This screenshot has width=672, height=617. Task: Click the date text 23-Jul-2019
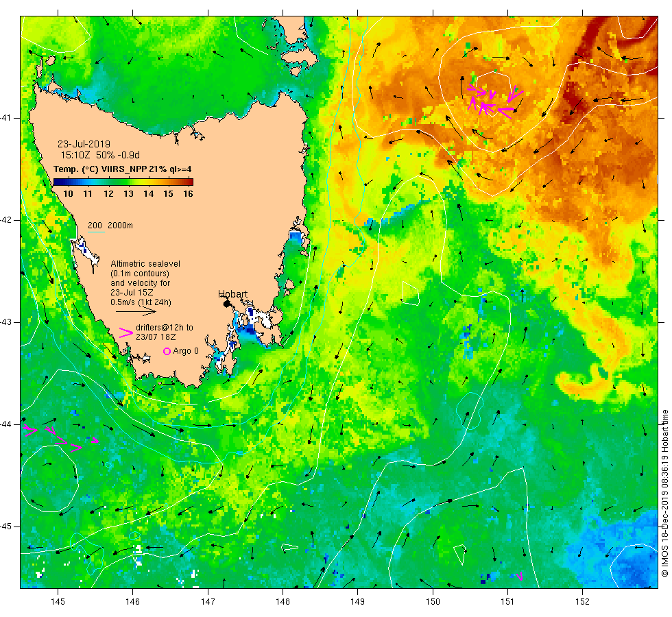(84, 144)
